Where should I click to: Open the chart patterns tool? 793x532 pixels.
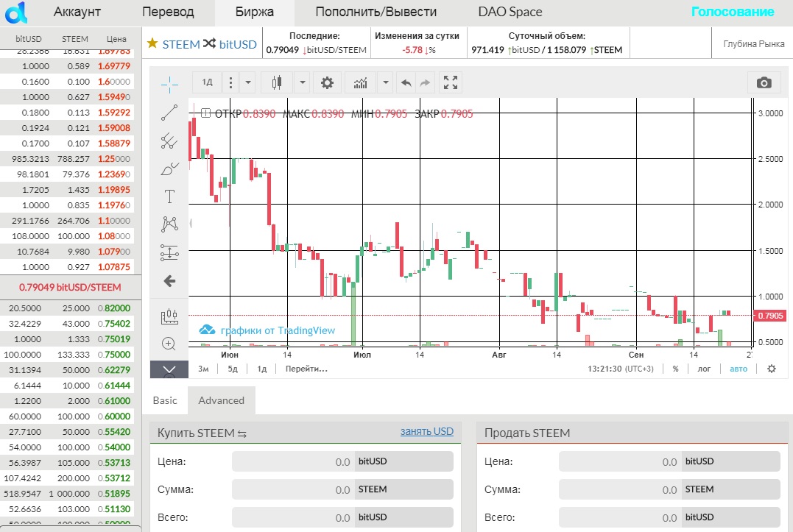coord(169,224)
